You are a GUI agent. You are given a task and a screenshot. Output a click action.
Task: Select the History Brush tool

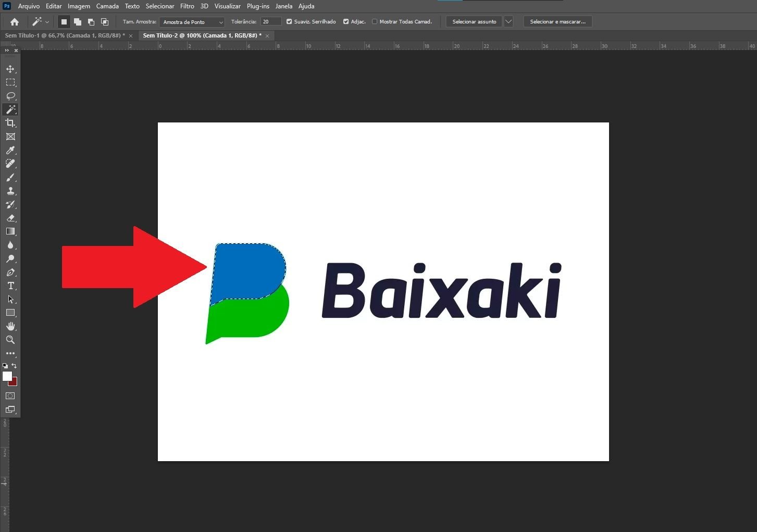[10, 204]
